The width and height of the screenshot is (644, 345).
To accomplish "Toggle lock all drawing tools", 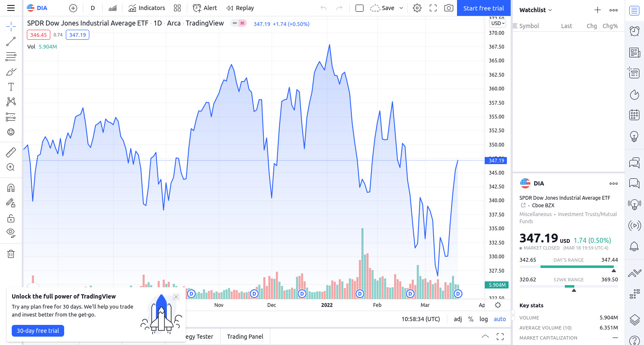I will (11, 218).
